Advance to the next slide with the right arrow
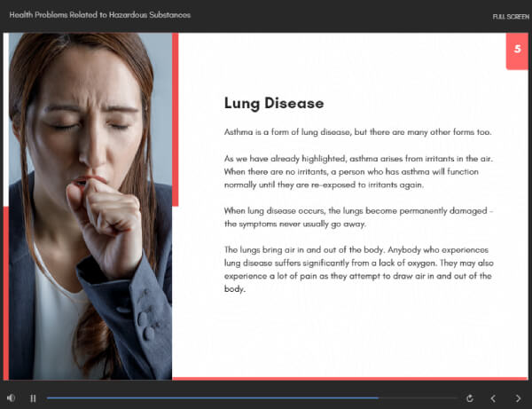The height and width of the screenshot is (409, 532). coord(519,398)
